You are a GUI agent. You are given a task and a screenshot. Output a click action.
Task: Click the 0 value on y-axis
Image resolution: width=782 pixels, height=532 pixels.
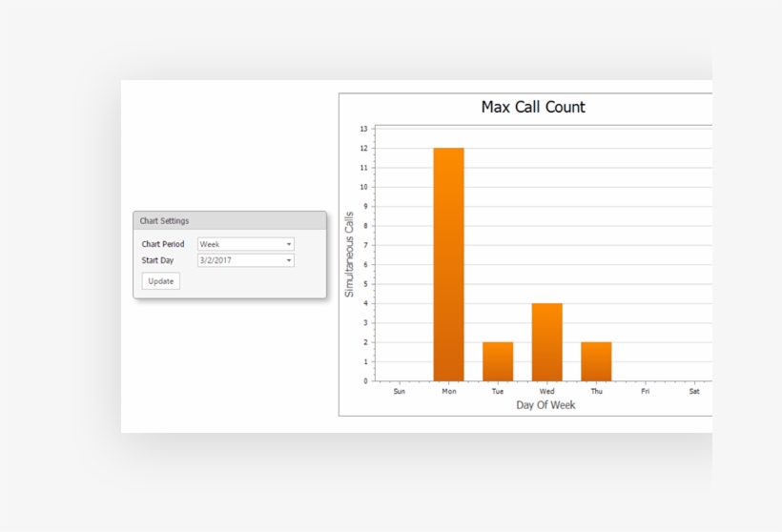point(365,381)
